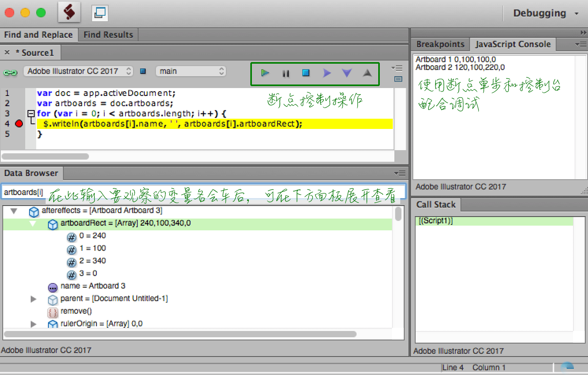Click the aftereffects object cube icon
Viewport: 588px width, 375px height.
point(34,212)
